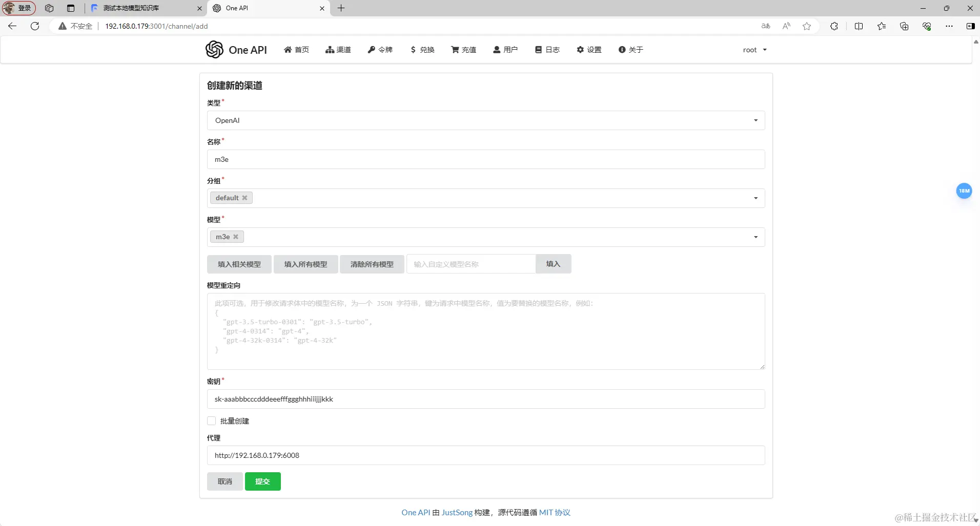Switch to the 测试本地模型知识库 tab
Viewport: 980px width, 526px height.
(146, 8)
